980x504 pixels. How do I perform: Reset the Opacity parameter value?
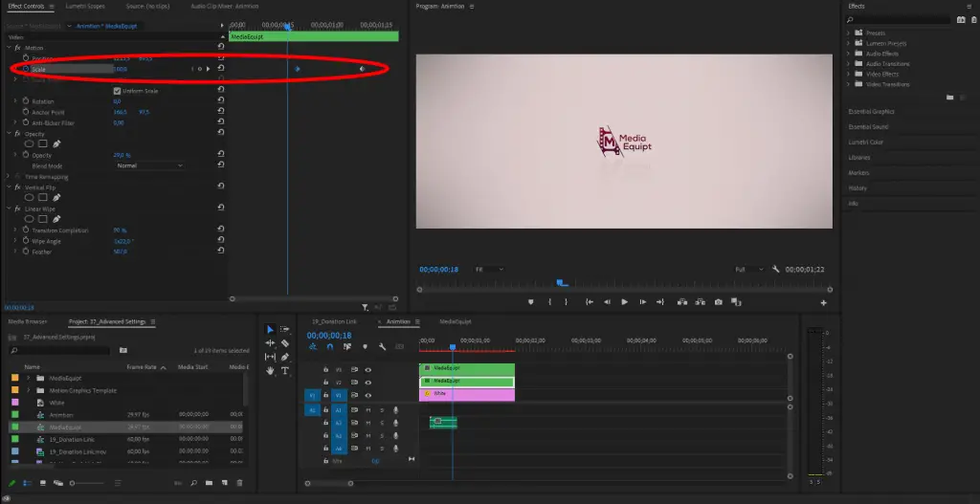pyautogui.click(x=221, y=155)
